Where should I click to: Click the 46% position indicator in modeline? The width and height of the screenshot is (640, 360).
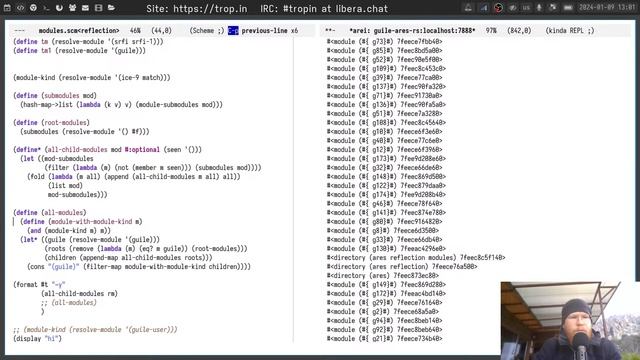pyautogui.click(x=135, y=31)
